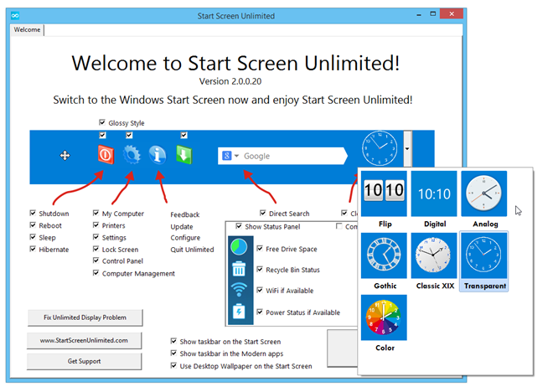
Task: Click the red Shutdown power icon
Action: 106,155
